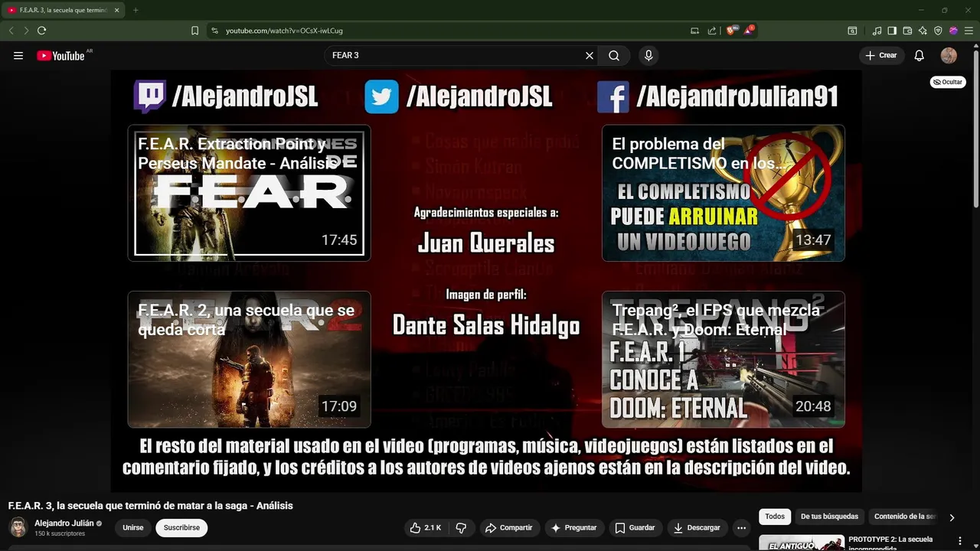Go back with the browser back arrow
The image size is (980, 551).
click(x=11, y=31)
